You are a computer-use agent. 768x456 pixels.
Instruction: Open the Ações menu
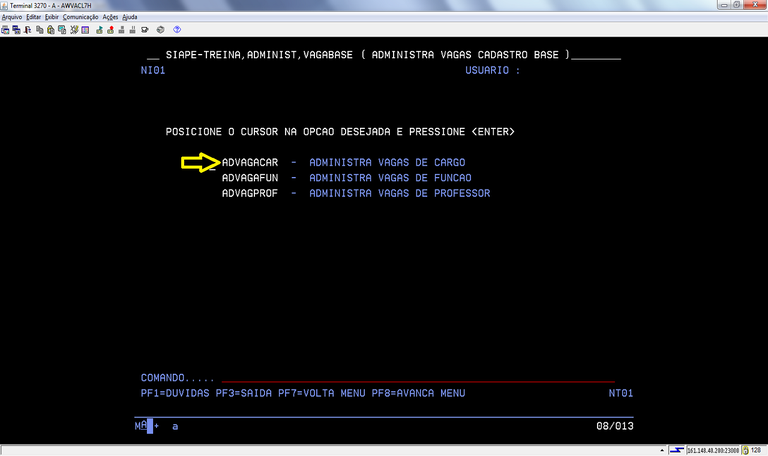coord(110,17)
